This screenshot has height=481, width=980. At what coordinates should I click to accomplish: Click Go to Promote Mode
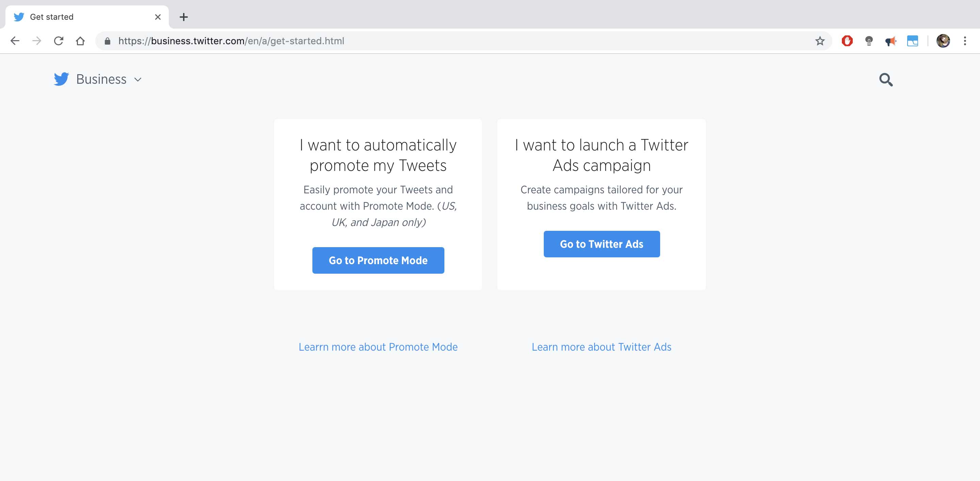pos(378,260)
